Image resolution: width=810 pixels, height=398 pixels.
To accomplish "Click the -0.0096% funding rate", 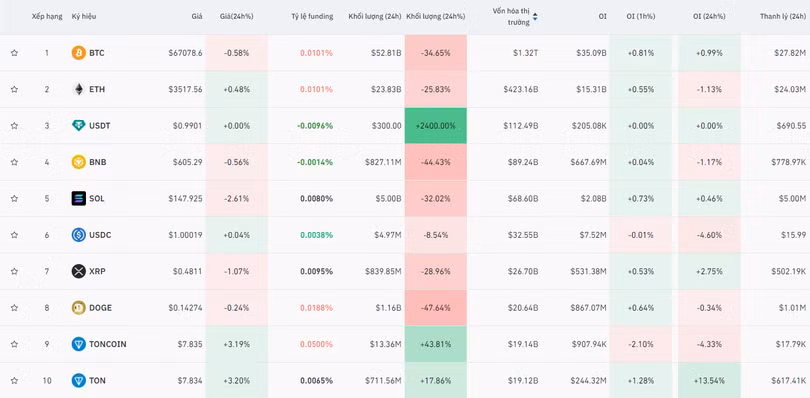I will 315,126.
